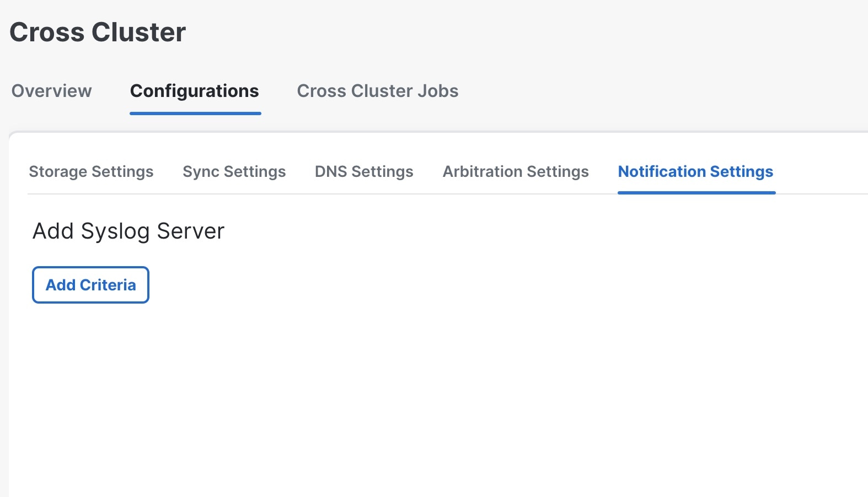Show the DNS Settings sub-tab
This screenshot has height=497, width=868.
tap(364, 171)
